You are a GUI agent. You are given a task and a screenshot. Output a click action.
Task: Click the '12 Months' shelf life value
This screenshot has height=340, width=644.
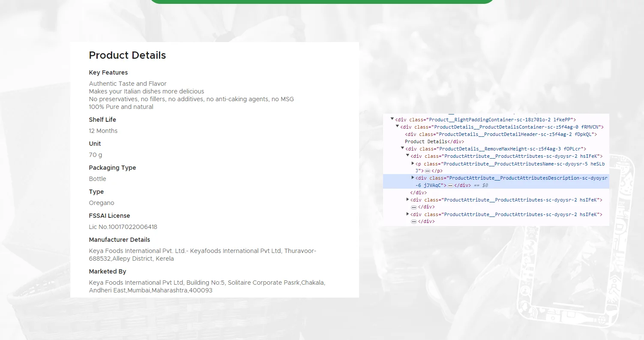click(103, 131)
